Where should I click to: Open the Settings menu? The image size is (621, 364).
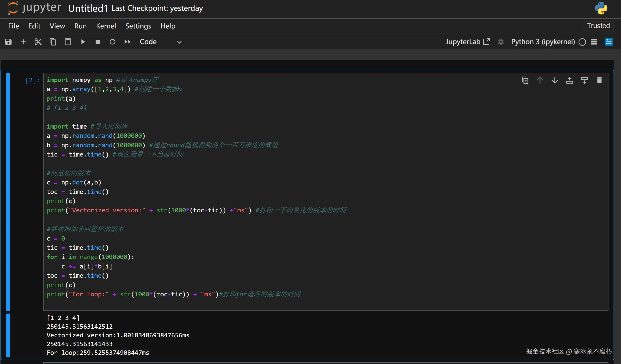tap(138, 26)
